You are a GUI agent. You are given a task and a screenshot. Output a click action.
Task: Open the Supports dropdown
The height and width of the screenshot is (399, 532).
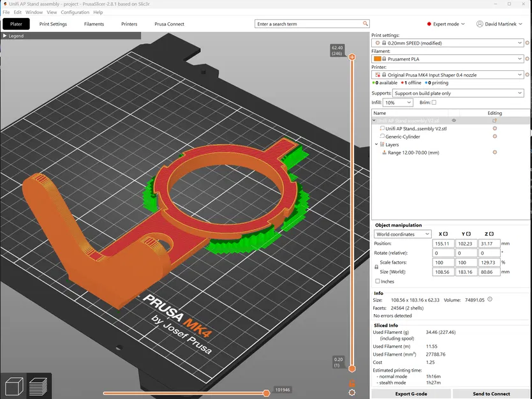[x=519, y=93]
